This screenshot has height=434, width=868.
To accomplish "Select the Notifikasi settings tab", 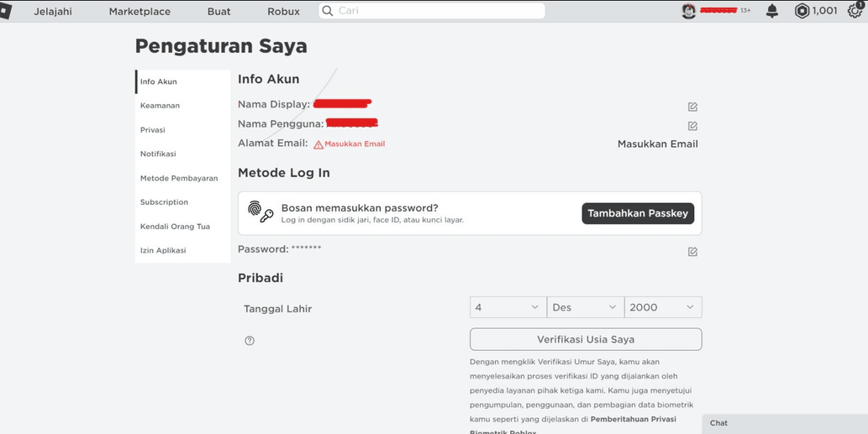I will coord(182,154).
